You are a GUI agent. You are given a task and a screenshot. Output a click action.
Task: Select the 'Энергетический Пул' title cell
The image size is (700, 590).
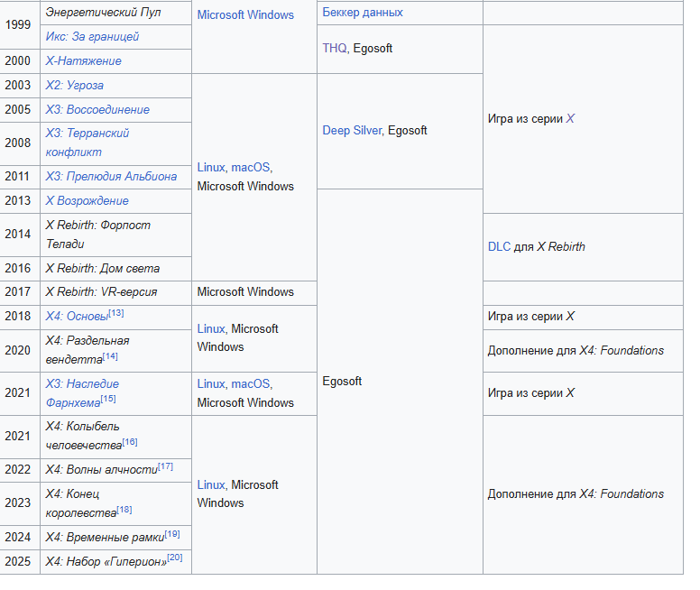116,13
